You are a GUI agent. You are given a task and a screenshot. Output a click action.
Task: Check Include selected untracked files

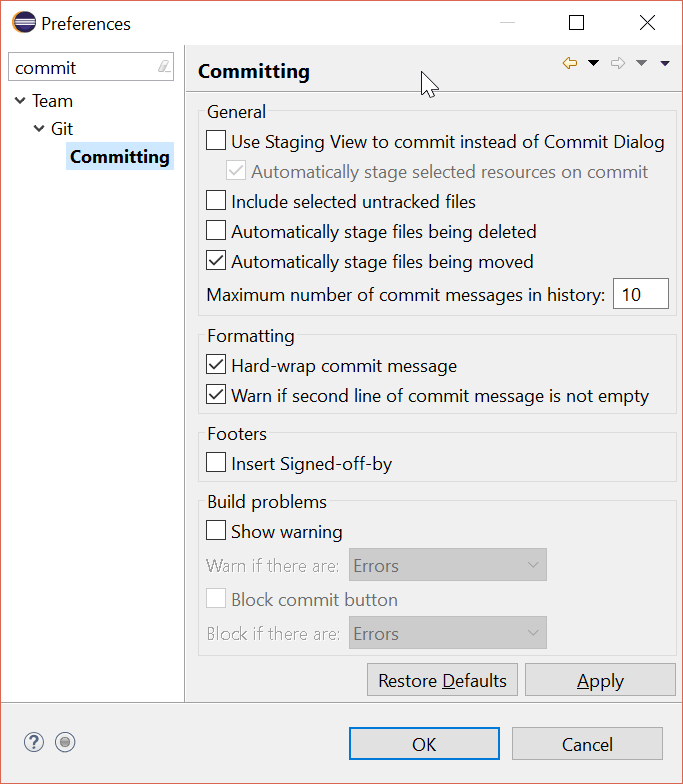[216, 200]
